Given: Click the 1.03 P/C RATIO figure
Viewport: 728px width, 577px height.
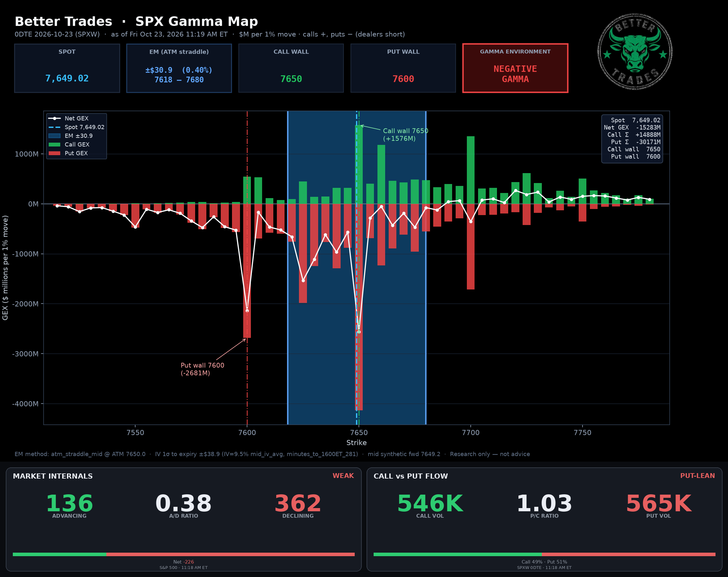Looking at the screenshot, I should pyautogui.click(x=544, y=503).
